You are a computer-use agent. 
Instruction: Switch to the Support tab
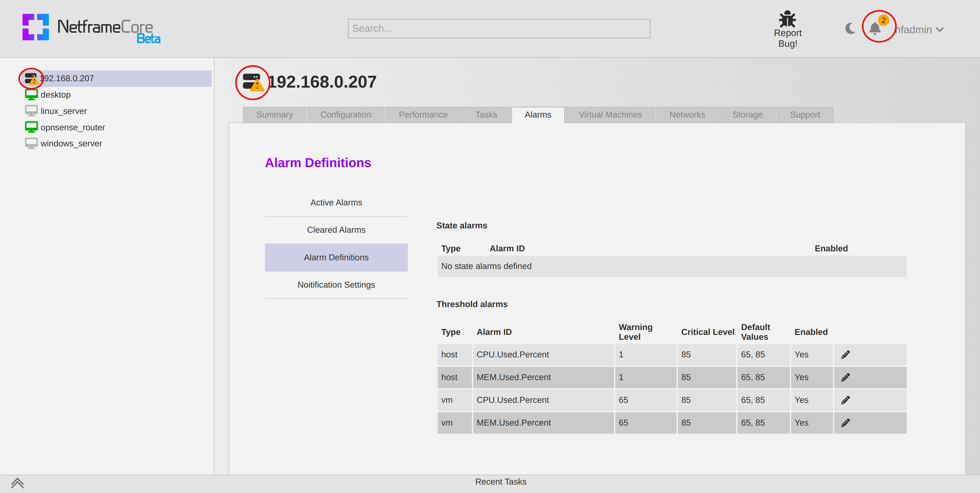pyautogui.click(x=805, y=115)
